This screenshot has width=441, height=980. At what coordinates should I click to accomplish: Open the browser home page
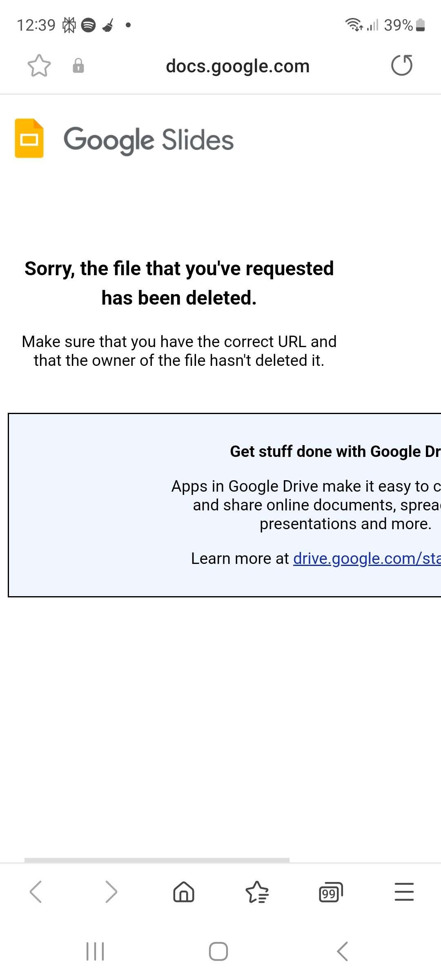pyautogui.click(x=184, y=891)
